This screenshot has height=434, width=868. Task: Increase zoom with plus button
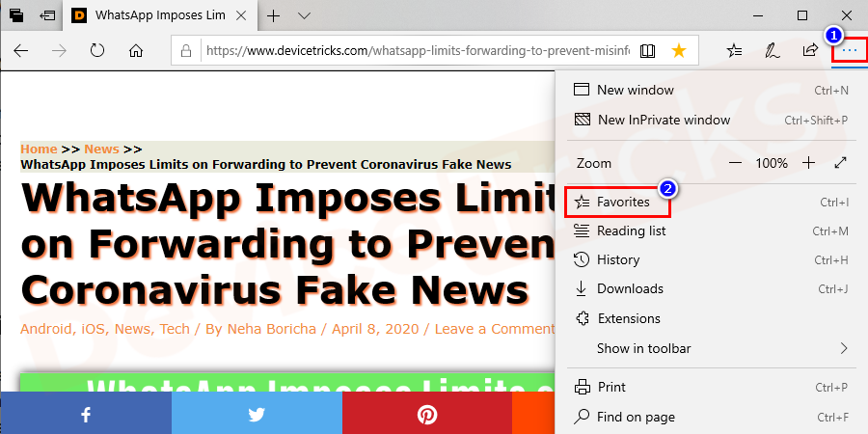coord(809,163)
